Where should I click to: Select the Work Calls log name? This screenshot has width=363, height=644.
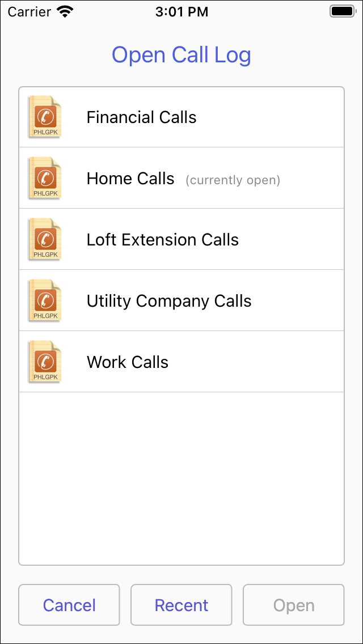click(128, 362)
